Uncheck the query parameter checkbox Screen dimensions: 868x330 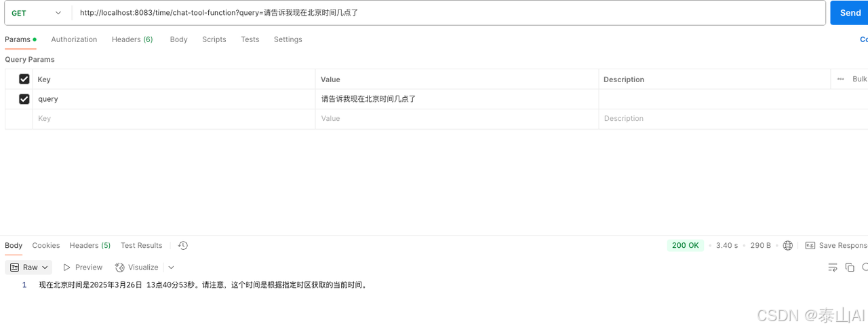[x=24, y=99]
